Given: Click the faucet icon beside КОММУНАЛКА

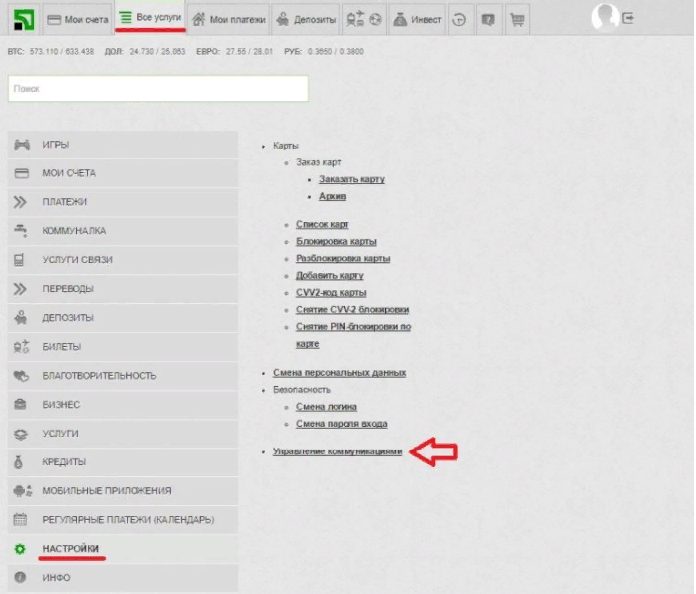Looking at the screenshot, I should click(x=20, y=231).
